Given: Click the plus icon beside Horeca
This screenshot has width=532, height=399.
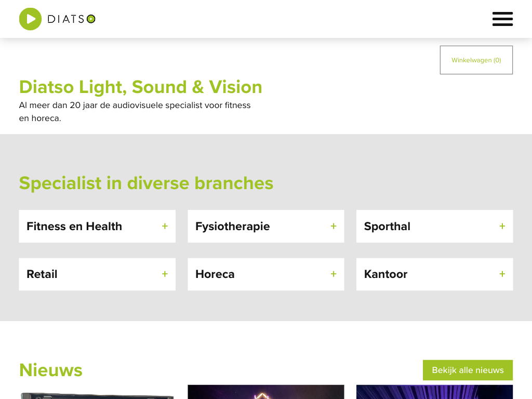Looking at the screenshot, I should click(334, 274).
